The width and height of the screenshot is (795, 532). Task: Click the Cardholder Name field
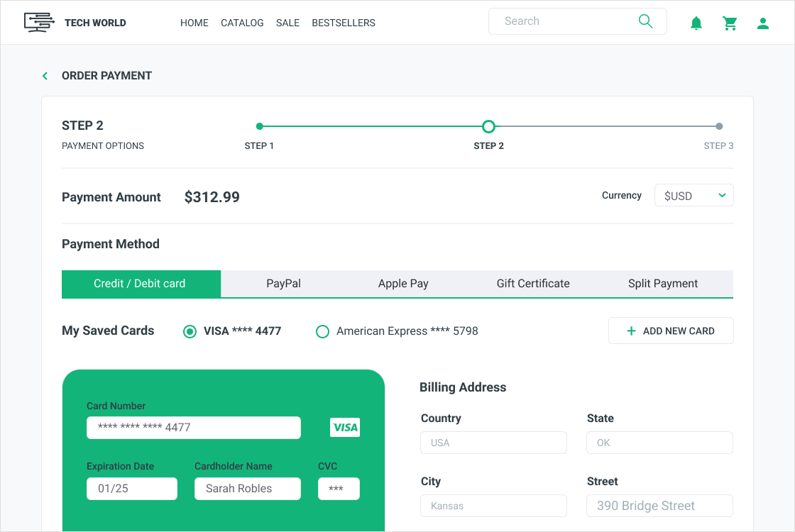coord(248,489)
